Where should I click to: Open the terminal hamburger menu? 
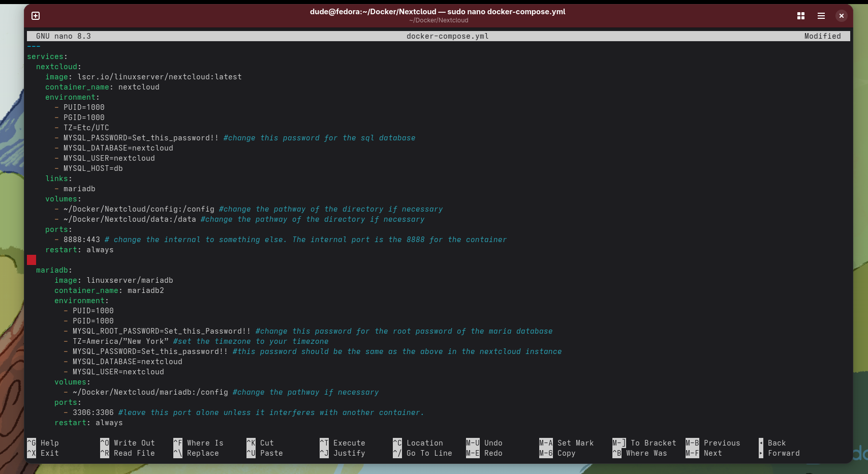pyautogui.click(x=821, y=16)
